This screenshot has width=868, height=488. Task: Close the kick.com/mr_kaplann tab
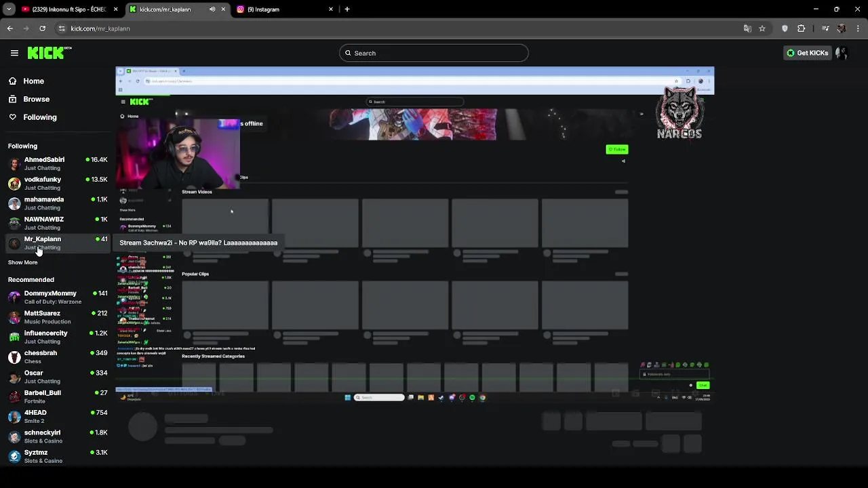coord(223,9)
